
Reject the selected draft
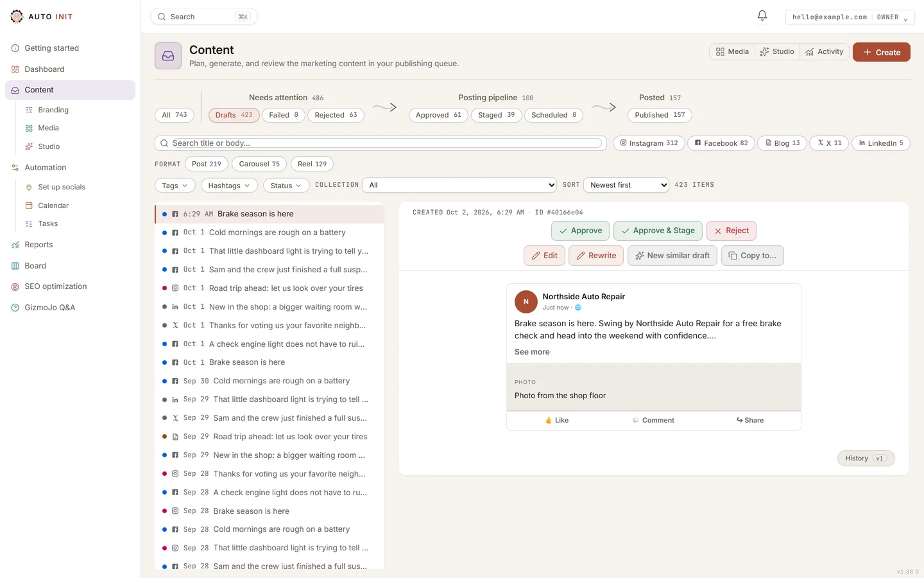[732, 231]
